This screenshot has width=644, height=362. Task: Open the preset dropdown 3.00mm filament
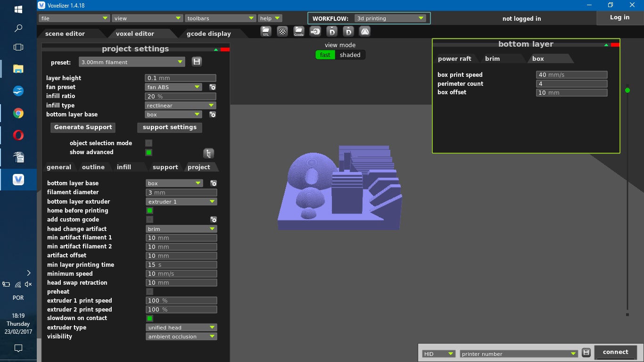click(x=132, y=62)
